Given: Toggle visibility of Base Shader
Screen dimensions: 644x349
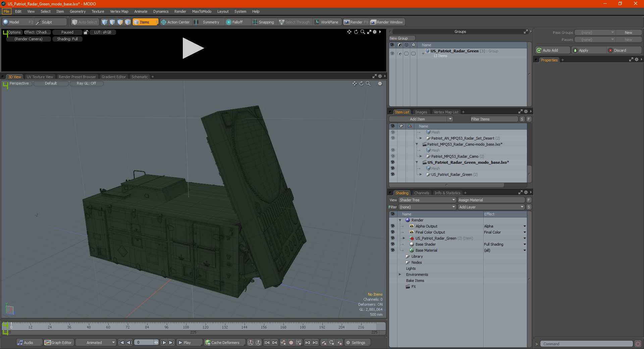Looking at the screenshot, I should [x=392, y=244].
